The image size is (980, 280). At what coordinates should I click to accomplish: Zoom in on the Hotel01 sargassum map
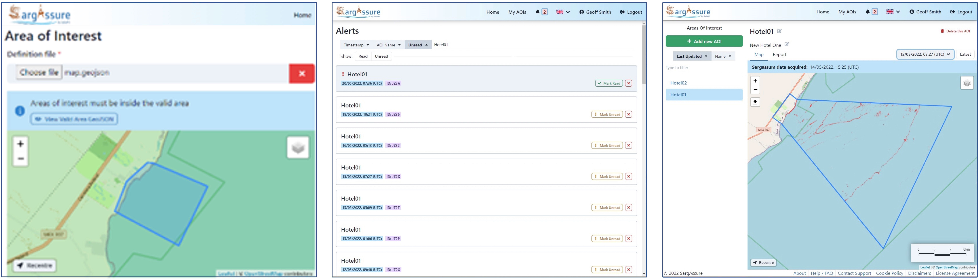[x=755, y=81]
